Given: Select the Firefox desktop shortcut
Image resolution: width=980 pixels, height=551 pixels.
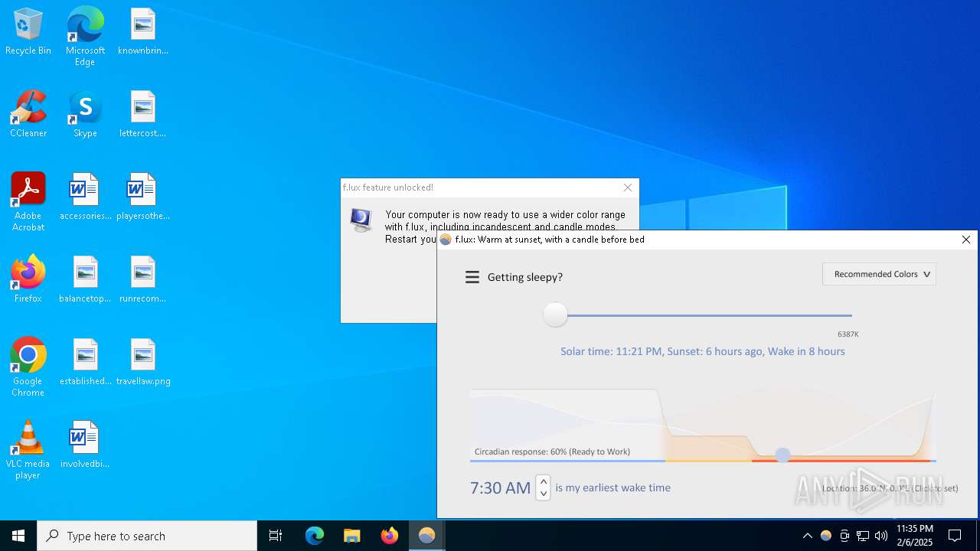Looking at the screenshot, I should 28,279.
